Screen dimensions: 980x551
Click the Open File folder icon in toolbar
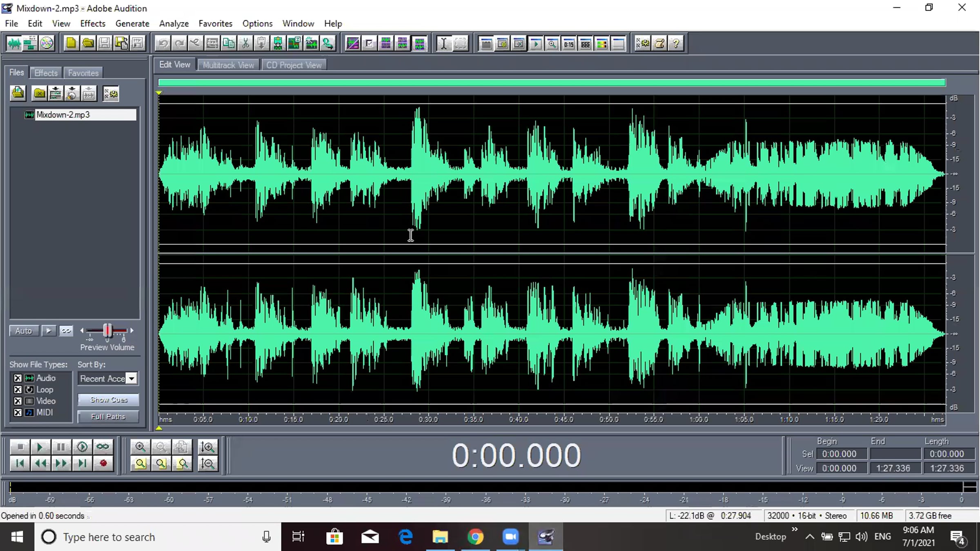88,43
